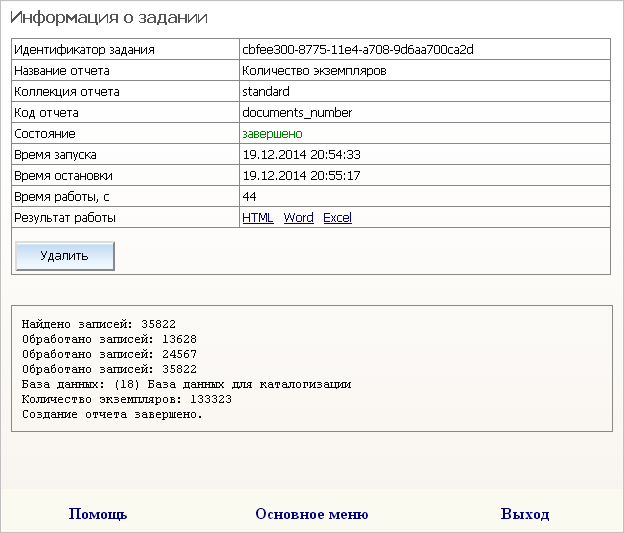Click the Время остановки label
The width and height of the screenshot is (624, 533).
tap(63, 176)
